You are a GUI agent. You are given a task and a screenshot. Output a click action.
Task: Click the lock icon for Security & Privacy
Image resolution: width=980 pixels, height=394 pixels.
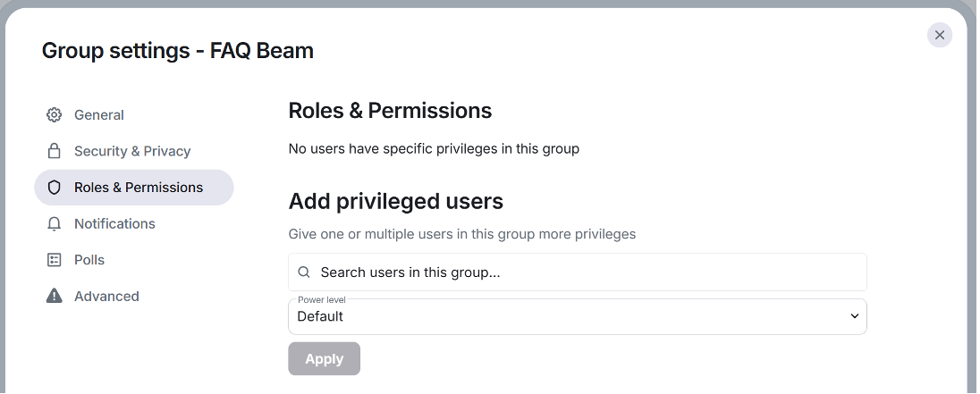[55, 151]
